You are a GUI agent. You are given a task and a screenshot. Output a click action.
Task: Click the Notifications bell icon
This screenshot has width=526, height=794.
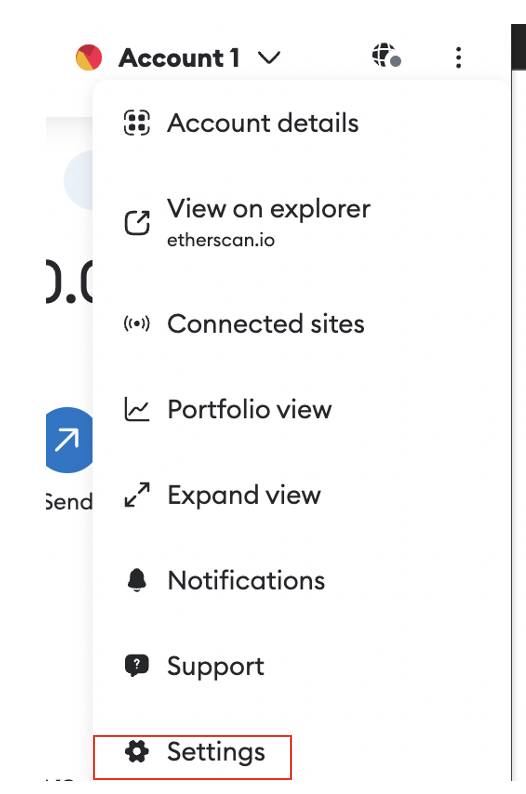pyautogui.click(x=137, y=580)
